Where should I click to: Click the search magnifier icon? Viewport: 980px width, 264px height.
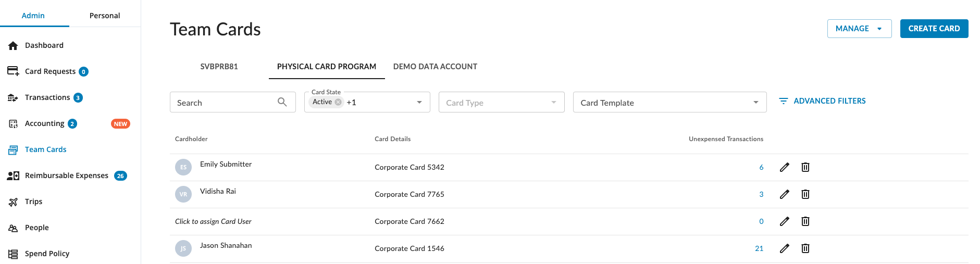282,102
